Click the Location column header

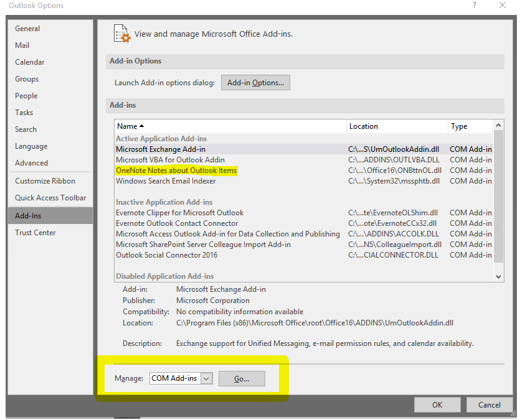tap(397, 126)
